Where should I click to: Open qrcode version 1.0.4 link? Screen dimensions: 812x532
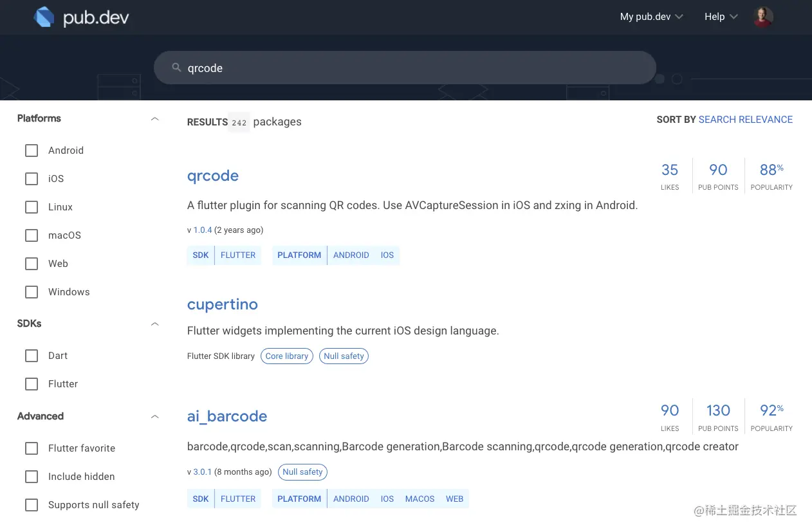tap(203, 230)
